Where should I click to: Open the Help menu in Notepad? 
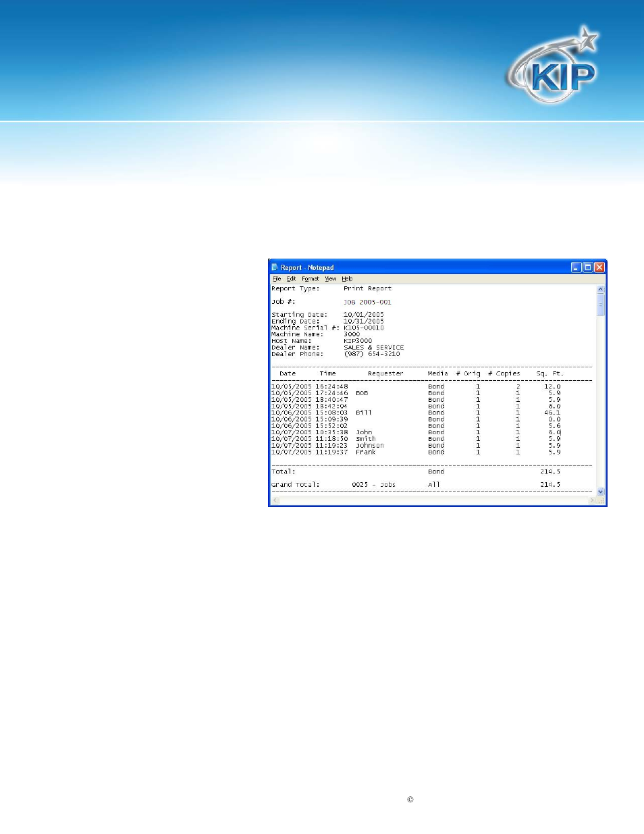pos(347,279)
